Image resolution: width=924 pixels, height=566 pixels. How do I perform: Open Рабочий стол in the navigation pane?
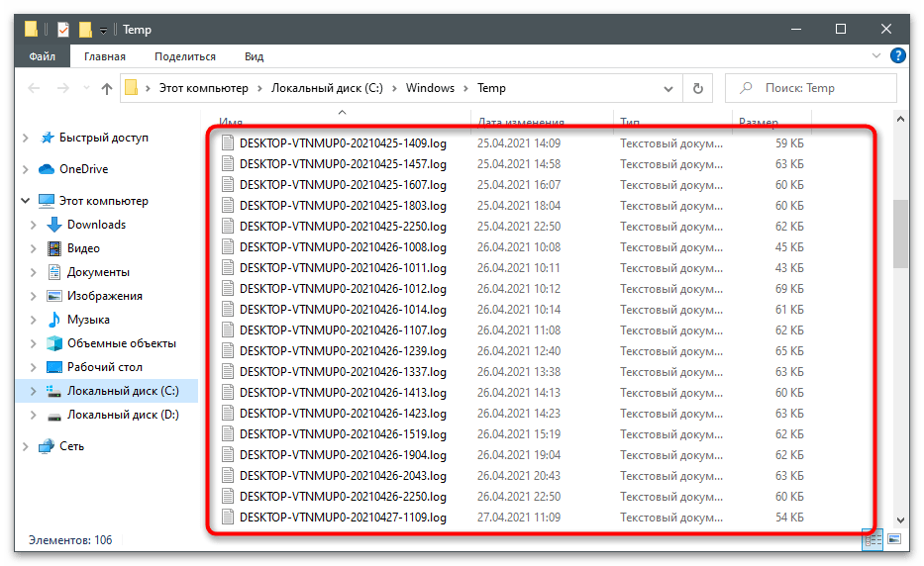click(x=105, y=367)
